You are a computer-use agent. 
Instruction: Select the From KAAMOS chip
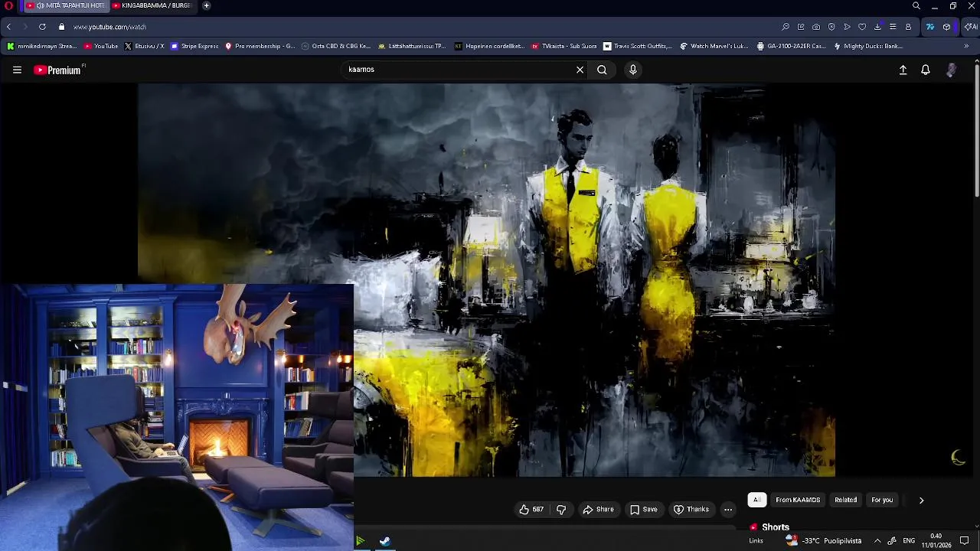pos(798,500)
